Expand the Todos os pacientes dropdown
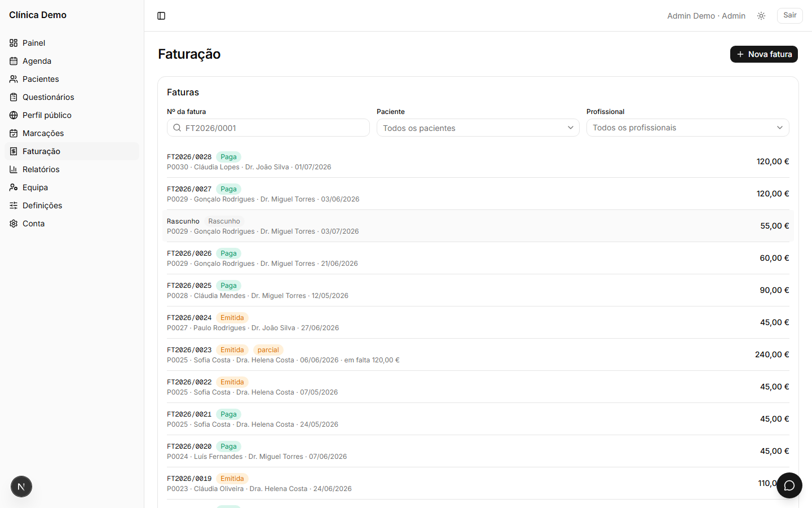Image resolution: width=812 pixels, height=508 pixels. pos(478,128)
